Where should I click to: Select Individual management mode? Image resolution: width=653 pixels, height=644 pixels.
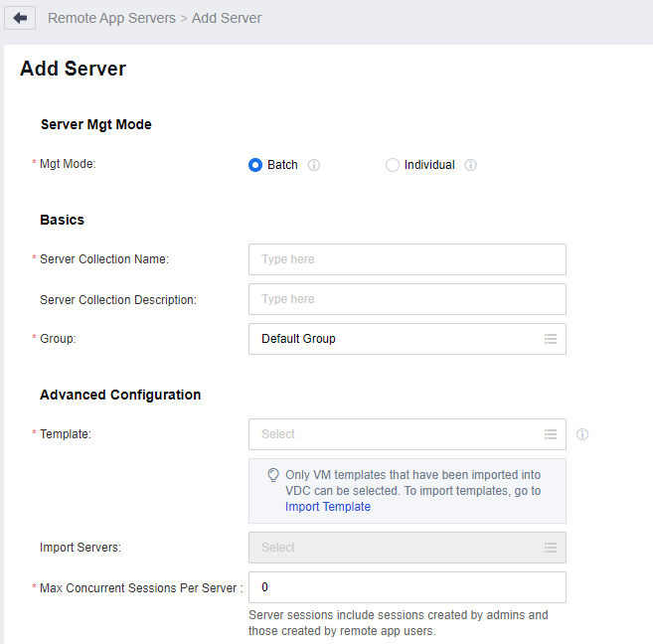click(x=393, y=165)
